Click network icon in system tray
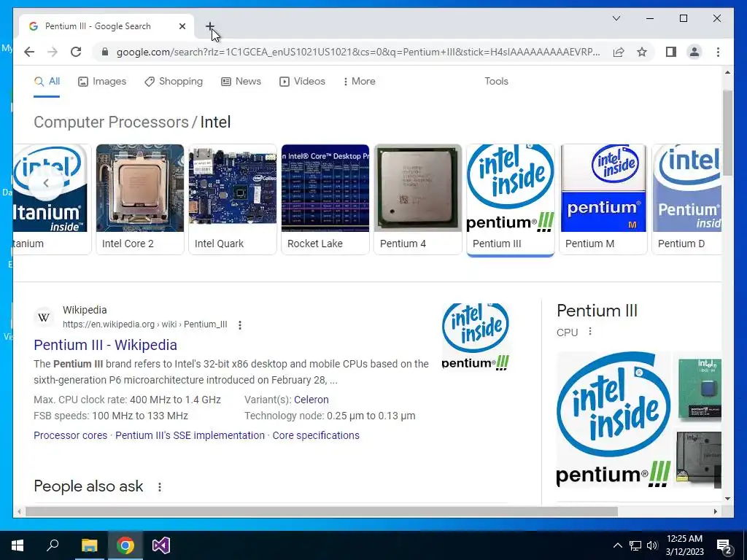 (x=635, y=545)
